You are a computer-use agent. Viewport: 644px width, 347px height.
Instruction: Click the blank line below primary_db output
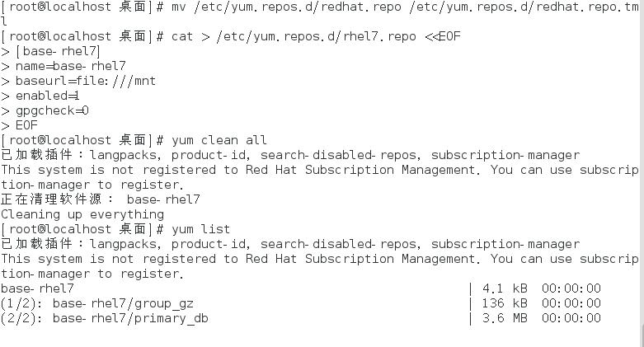tap(321, 335)
